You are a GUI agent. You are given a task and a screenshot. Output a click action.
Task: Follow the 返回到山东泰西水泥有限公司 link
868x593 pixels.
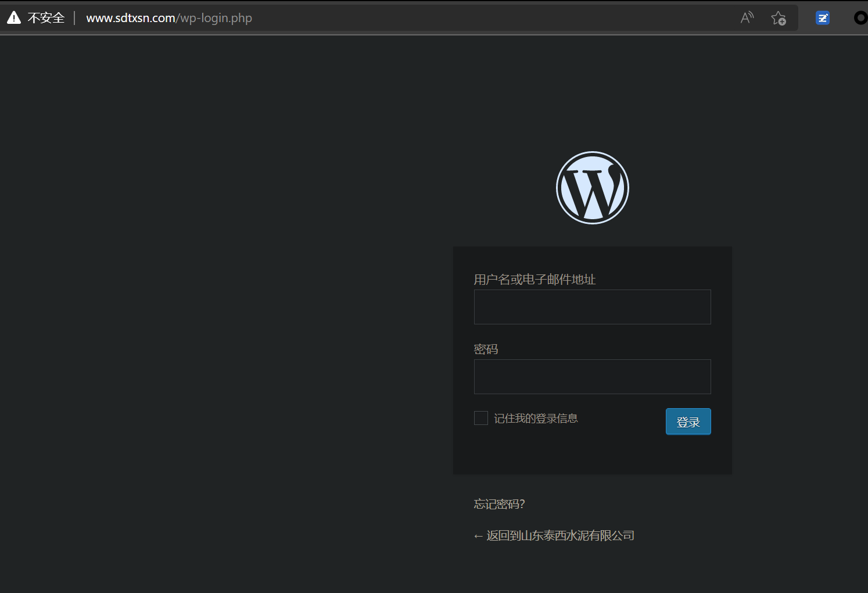(554, 535)
